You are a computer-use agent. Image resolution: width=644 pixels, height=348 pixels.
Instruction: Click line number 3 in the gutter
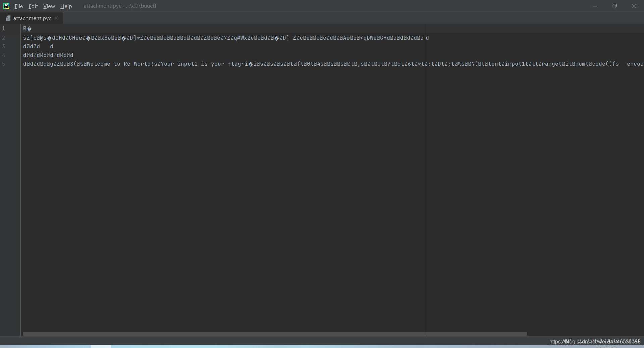tap(3, 46)
